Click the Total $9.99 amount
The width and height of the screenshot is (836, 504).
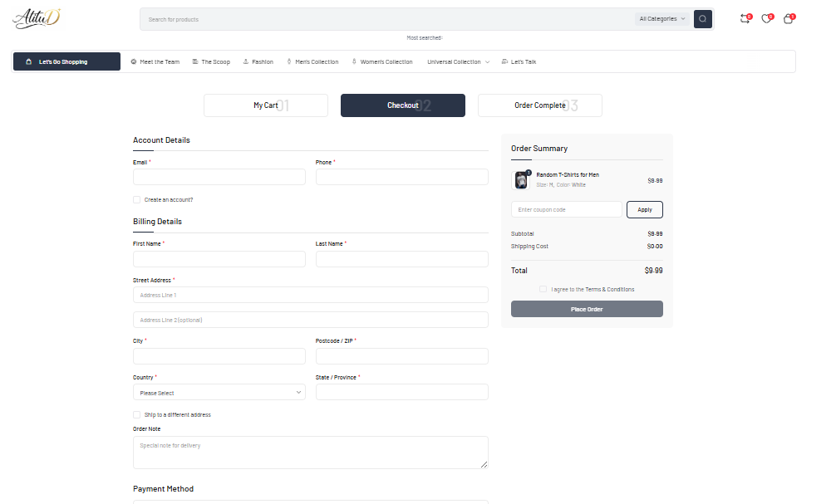click(x=653, y=271)
